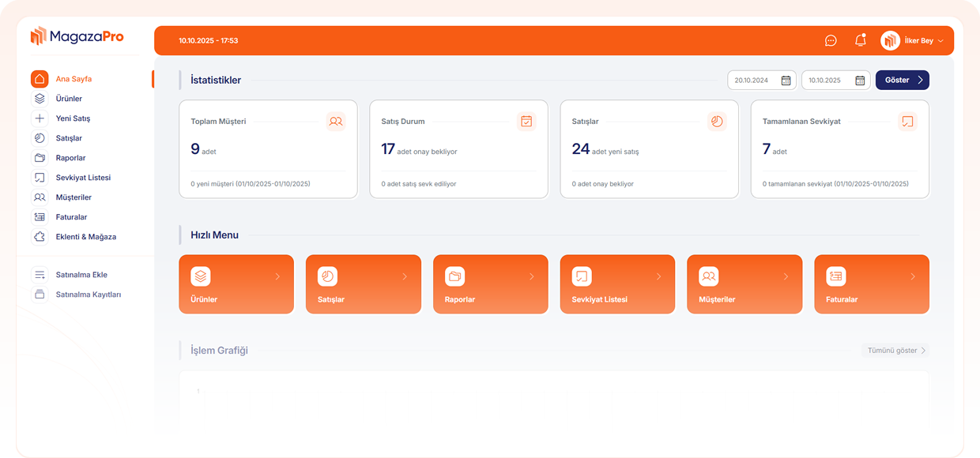The width and height of the screenshot is (980, 458).
Task: Expand the İlker Bey user dropdown
Action: click(940, 41)
